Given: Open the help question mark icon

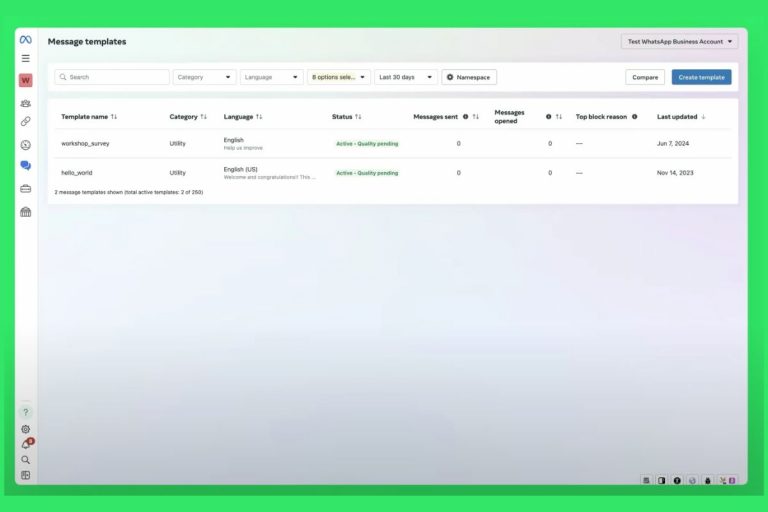Looking at the screenshot, I should (x=25, y=412).
